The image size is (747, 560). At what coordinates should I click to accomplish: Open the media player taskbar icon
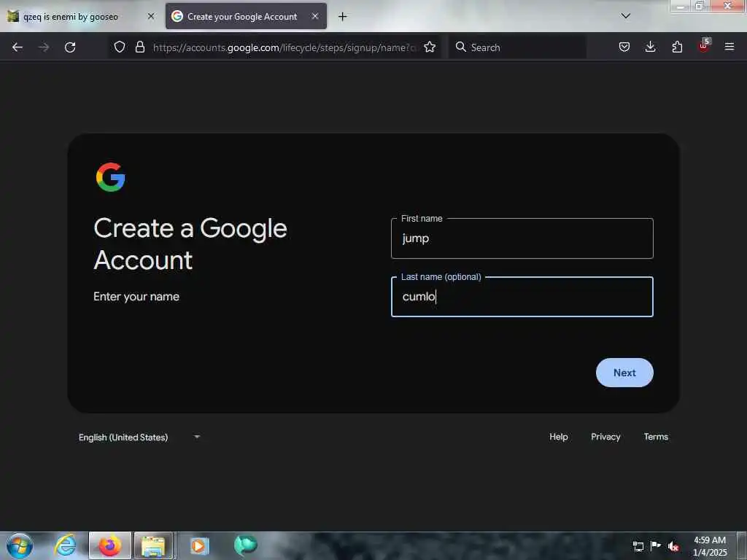point(199,545)
